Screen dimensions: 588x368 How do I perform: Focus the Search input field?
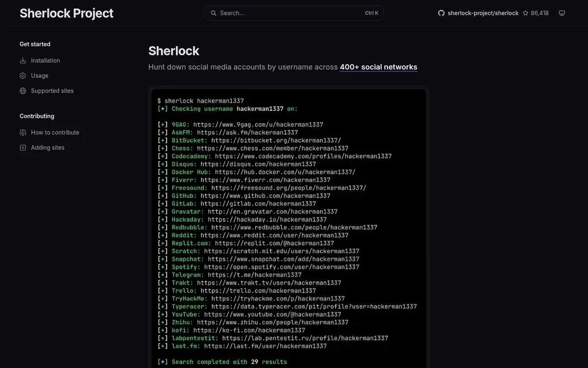coord(294,13)
